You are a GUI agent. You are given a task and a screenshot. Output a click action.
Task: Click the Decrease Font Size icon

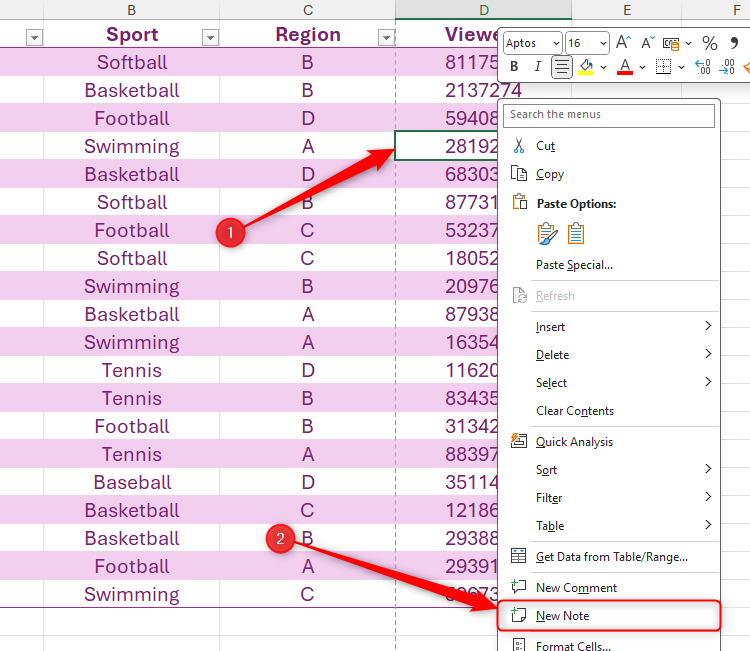[645, 43]
